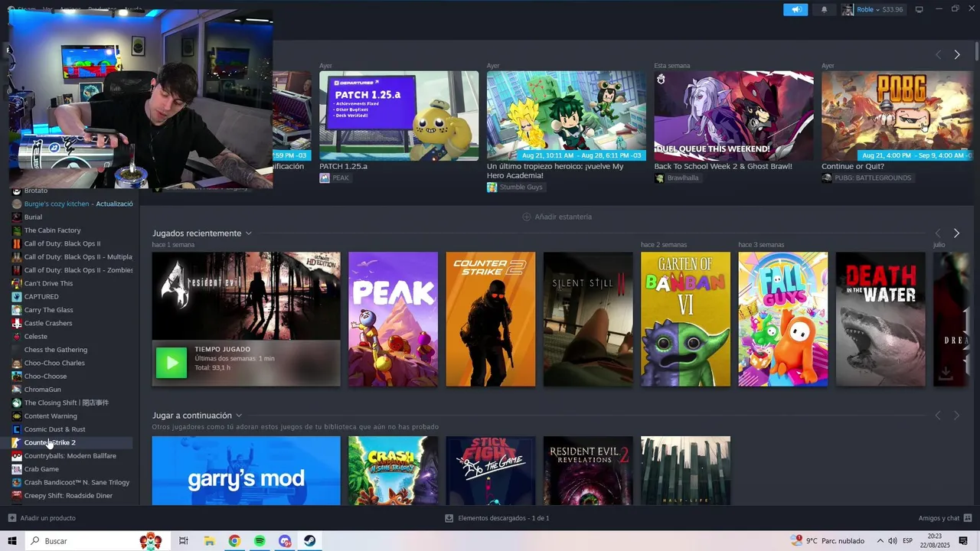The height and width of the screenshot is (551, 980).
Task: Click the Content Warning icon in the sidebar
Action: coord(17,416)
